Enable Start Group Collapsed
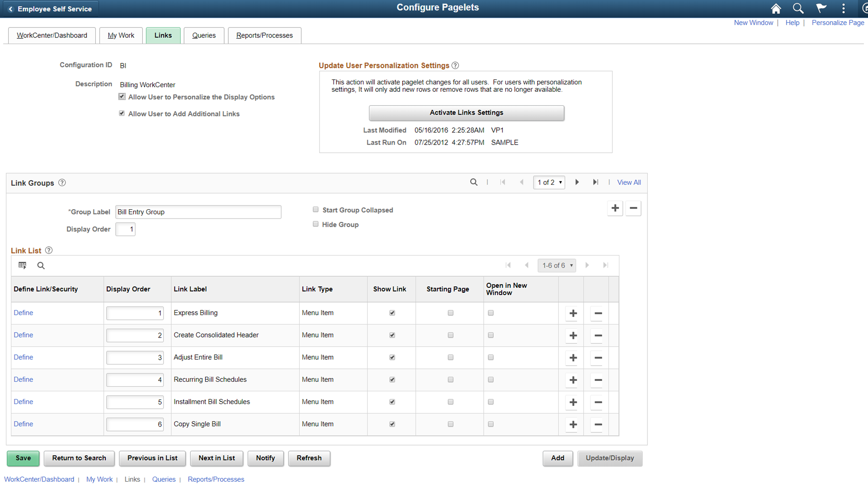Image resolution: width=868 pixels, height=488 pixels. pyautogui.click(x=316, y=209)
